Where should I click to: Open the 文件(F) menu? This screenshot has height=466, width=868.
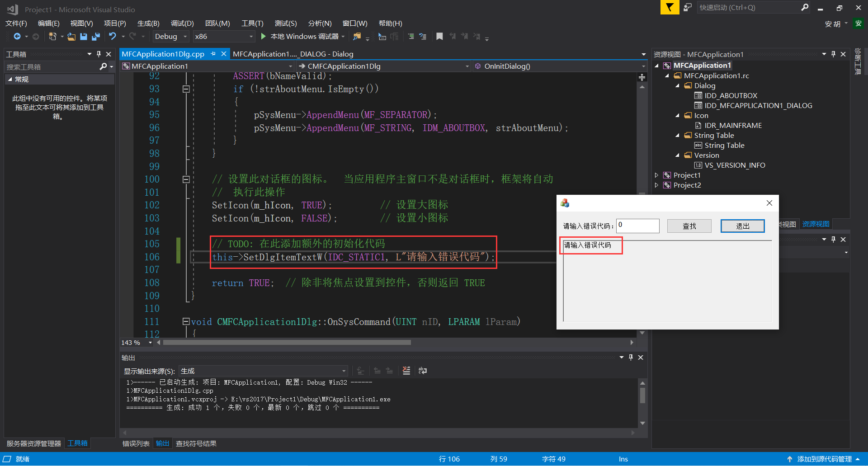[16, 24]
